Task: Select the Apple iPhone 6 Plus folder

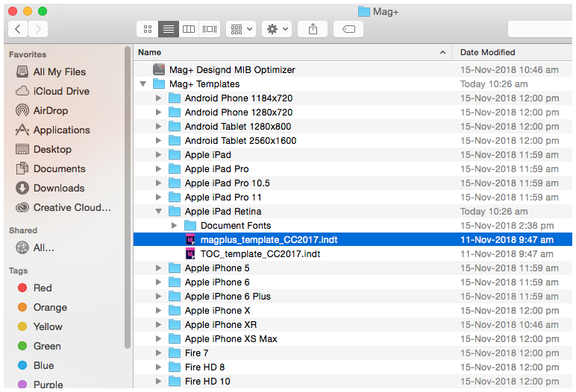Action: pos(353,296)
